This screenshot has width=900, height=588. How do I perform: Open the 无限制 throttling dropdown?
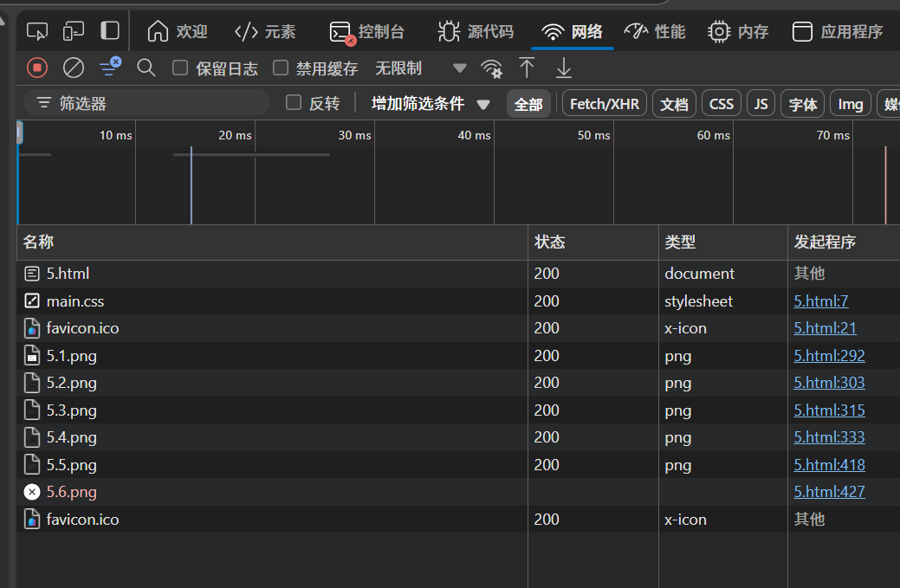(x=420, y=68)
